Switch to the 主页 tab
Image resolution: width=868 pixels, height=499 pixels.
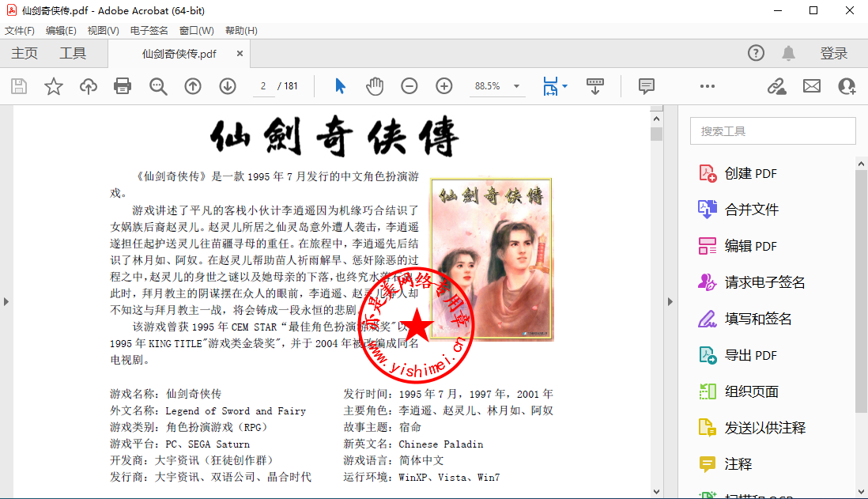pyautogui.click(x=25, y=53)
